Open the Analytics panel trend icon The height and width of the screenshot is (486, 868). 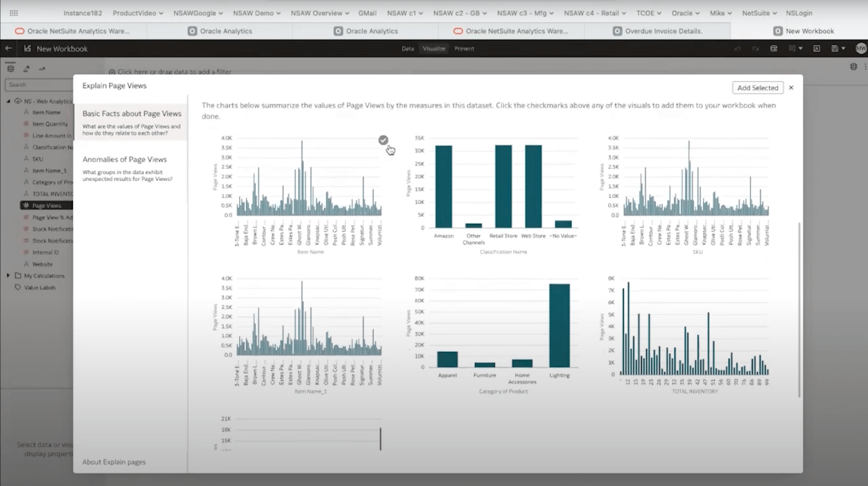[x=42, y=69]
